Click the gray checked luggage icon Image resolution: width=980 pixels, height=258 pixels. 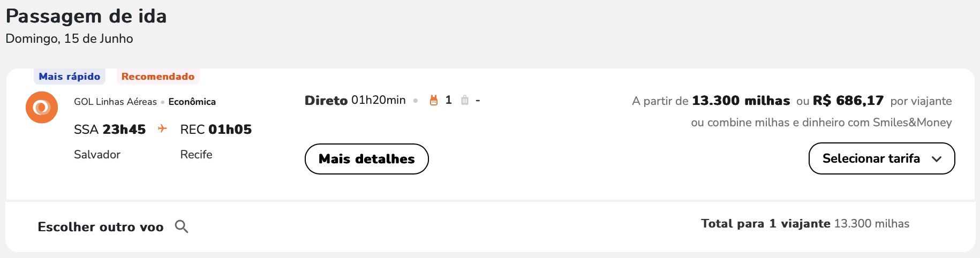tap(465, 100)
